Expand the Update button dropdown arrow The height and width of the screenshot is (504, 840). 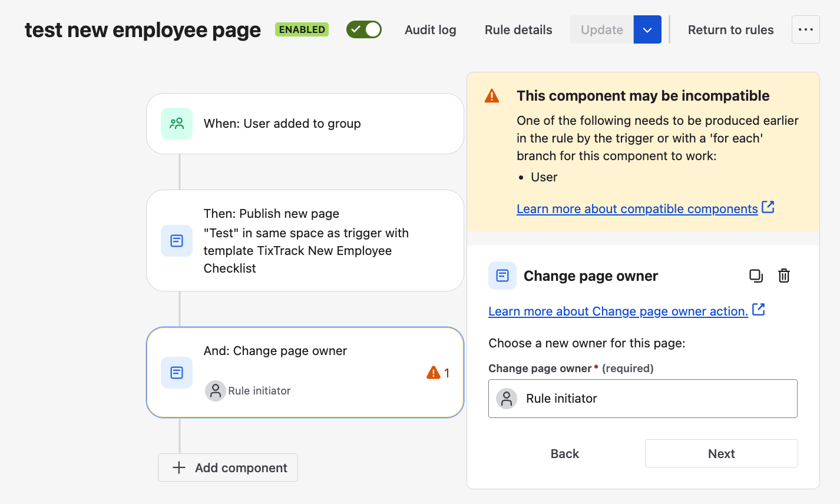[x=647, y=29]
